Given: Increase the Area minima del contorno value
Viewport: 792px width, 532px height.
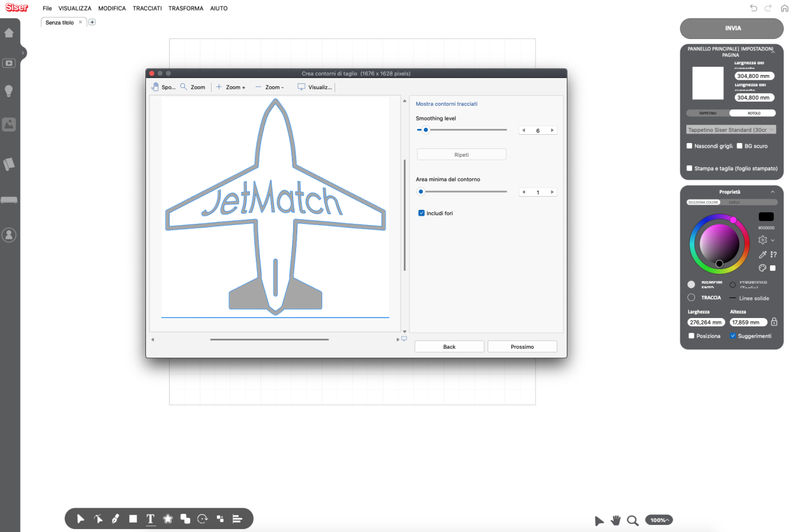Looking at the screenshot, I should 552,192.
